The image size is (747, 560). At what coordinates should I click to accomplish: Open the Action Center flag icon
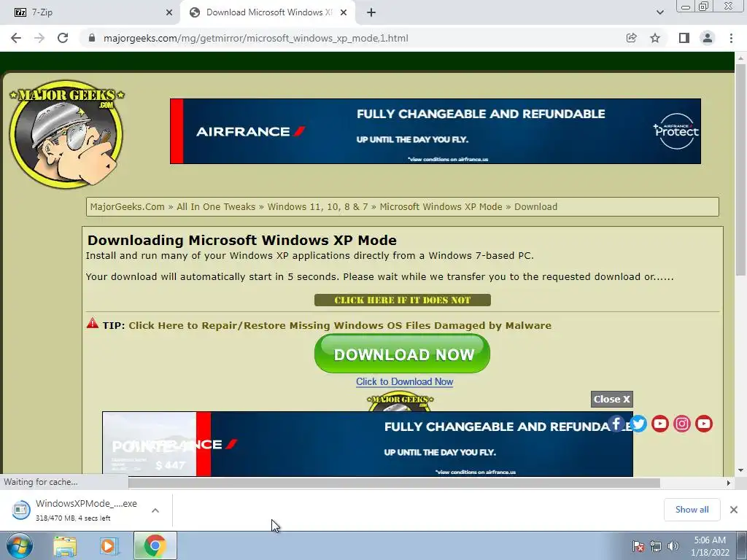tap(638, 546)
